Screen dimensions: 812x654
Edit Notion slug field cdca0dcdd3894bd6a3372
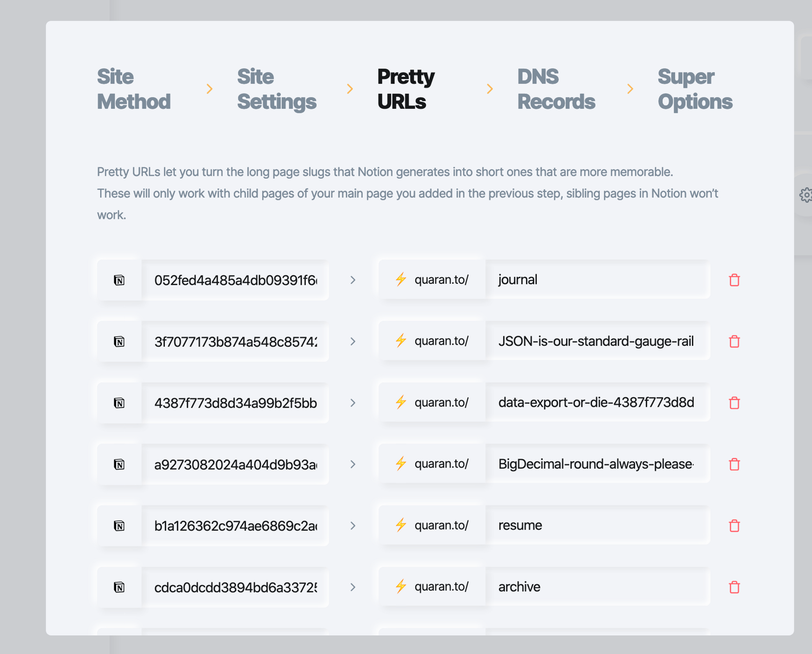(x=235, y=587)
